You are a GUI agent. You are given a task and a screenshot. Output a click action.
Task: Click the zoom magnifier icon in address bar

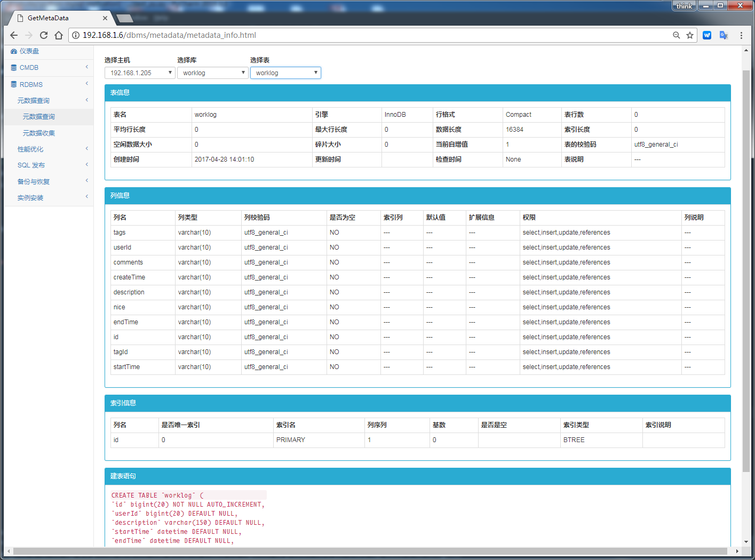point(676,35)
